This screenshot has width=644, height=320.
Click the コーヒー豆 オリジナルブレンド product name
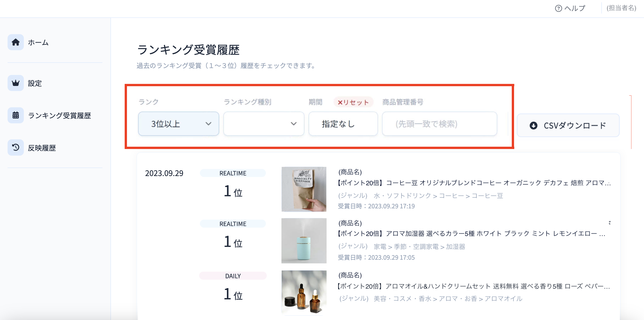[x=474, y=183]
